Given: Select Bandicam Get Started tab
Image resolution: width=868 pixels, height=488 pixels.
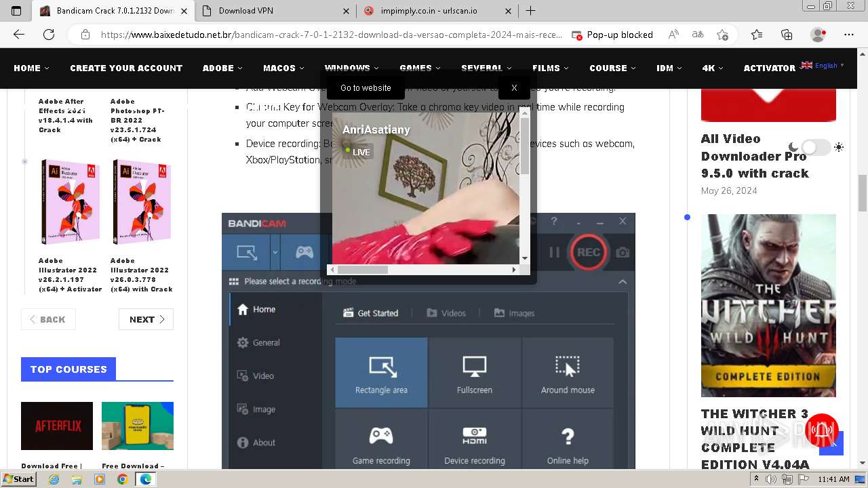Looking at the screenshot, I should (x=371, y=313).
